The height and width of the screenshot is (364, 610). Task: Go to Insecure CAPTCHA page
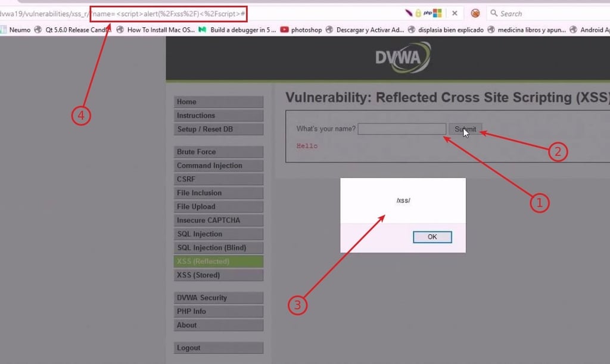(x=218, y=220)
